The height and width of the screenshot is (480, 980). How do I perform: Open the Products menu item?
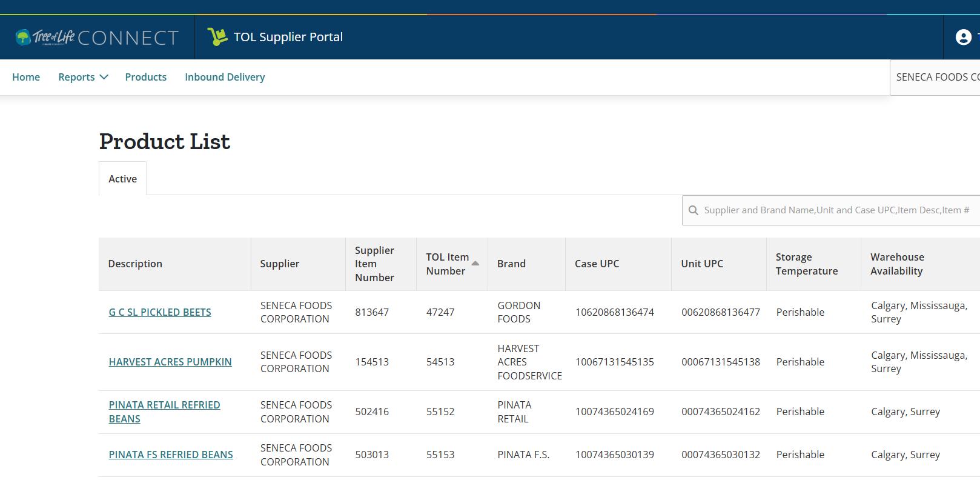(146, 77)
